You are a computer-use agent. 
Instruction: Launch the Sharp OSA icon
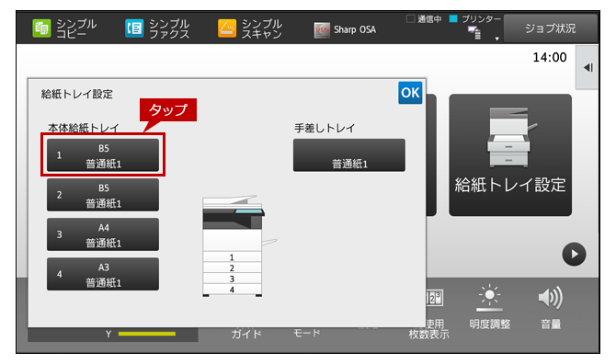(322, 29)
